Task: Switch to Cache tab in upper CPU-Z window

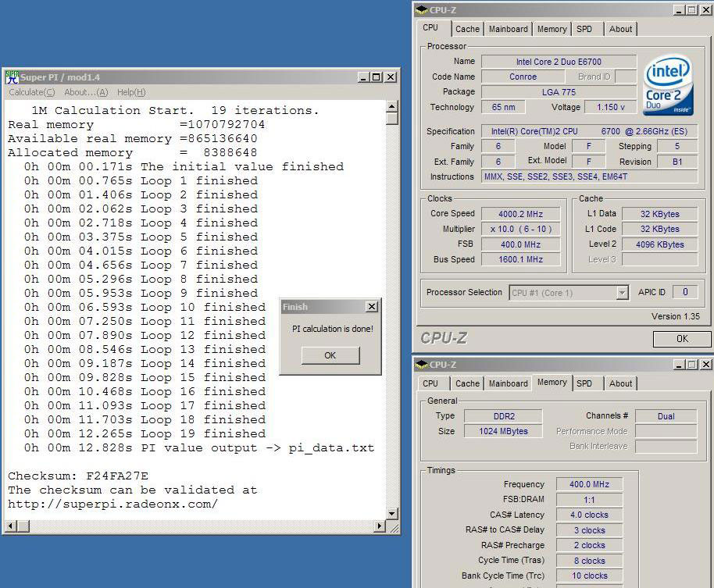Action: (467, 29)
